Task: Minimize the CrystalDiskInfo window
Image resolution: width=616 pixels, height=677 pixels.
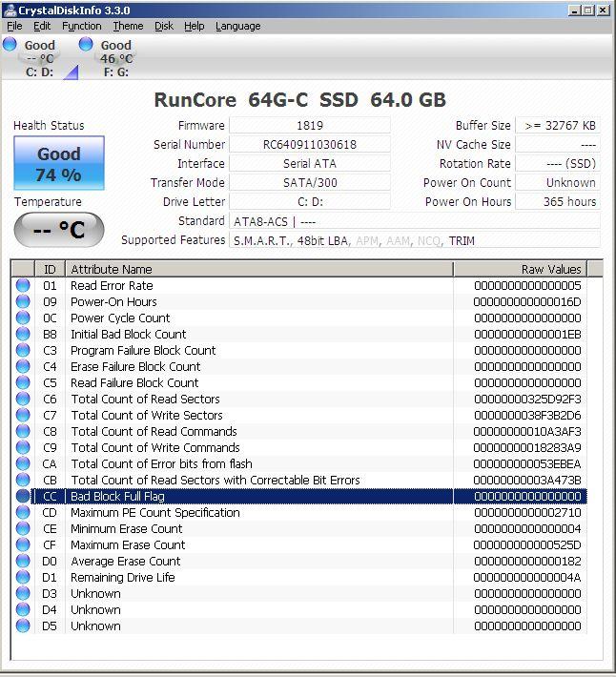Action: click(574, 10)
